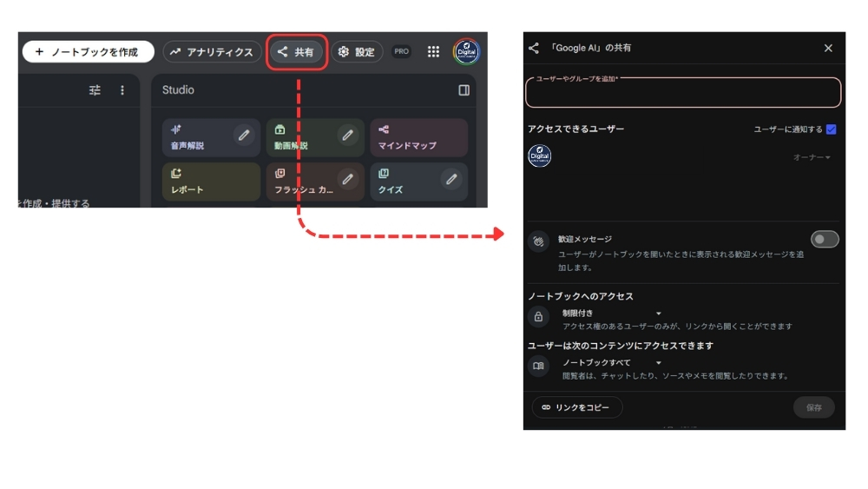Click the 共有 share button
This screenshot has height=489, width=868.
(x=297, y=51)
